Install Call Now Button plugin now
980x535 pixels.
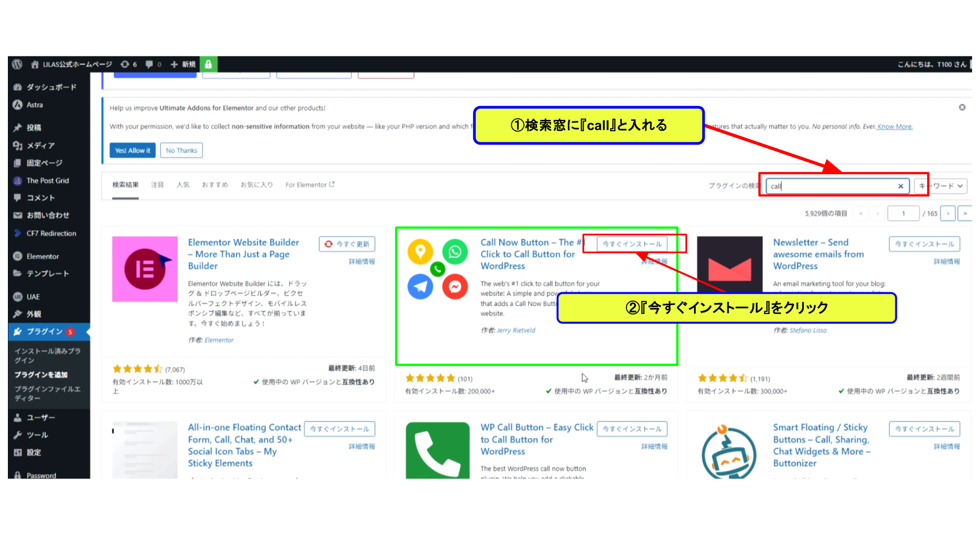click(x=632, y=244)
